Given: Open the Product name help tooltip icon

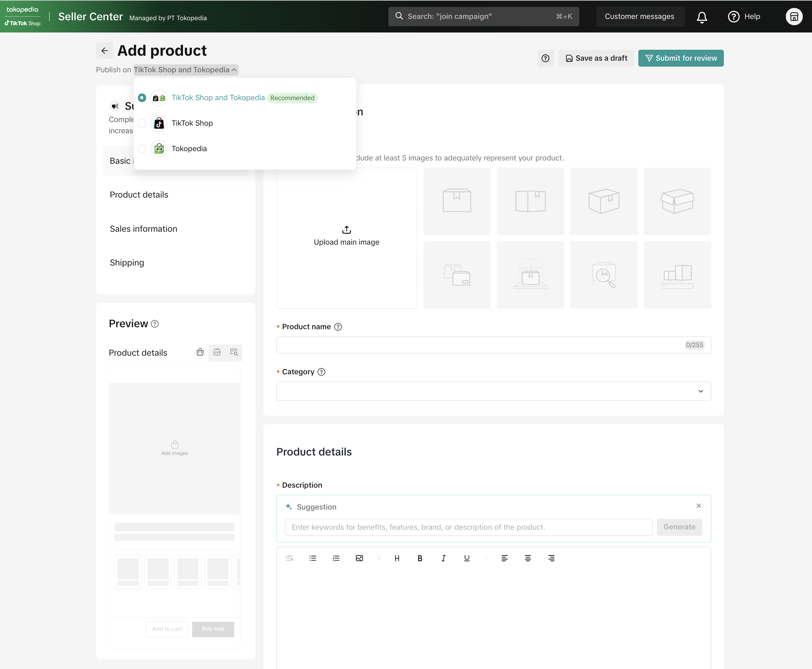Looking at the screenshot, I should 338,327.
